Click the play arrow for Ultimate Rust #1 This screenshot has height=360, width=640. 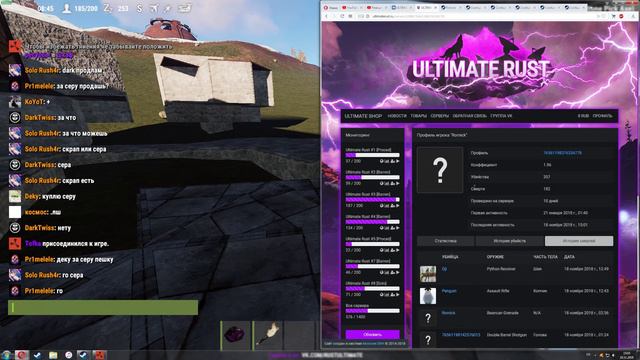[x=398, y=161]
